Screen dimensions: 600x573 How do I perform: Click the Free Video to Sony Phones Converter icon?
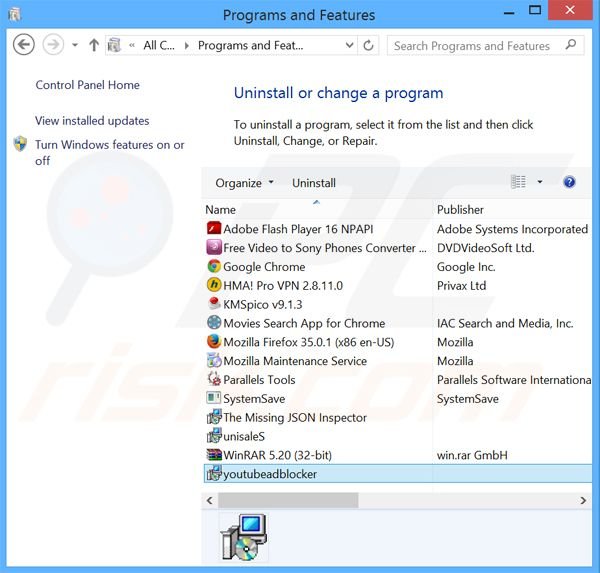click(x=214, y=247)
